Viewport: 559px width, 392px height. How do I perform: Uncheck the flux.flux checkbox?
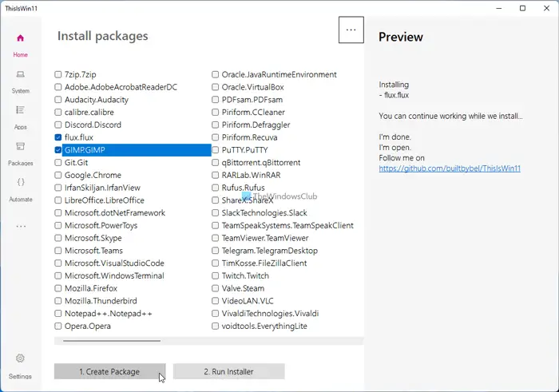point(58,137)
